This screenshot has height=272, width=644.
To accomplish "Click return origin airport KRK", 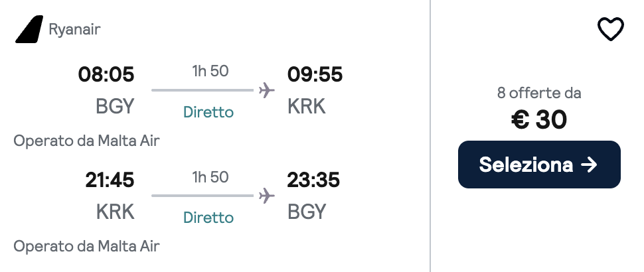I will coord(115,212).
